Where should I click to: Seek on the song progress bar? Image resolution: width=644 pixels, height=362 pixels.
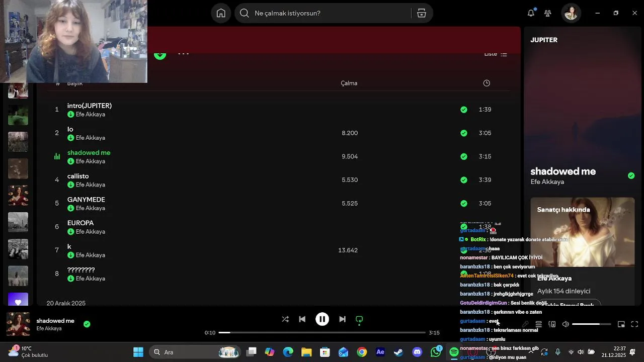[x=321, y=332]
